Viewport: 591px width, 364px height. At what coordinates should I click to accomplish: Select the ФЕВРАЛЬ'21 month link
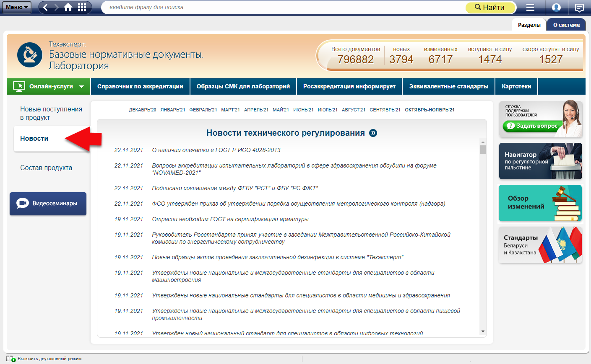(x=203, y=110)
